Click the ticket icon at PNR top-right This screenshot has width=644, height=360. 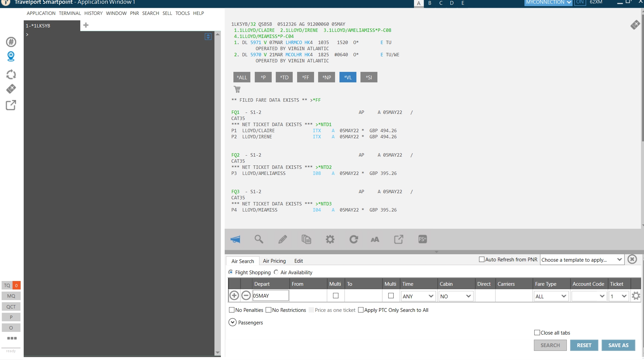tap(635, 25)
